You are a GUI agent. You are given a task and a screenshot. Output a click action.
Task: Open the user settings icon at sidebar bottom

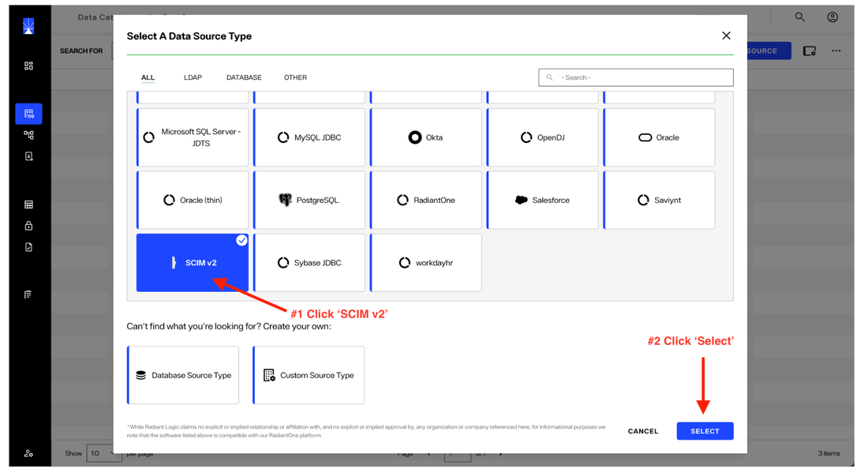(x=28, y=453)
